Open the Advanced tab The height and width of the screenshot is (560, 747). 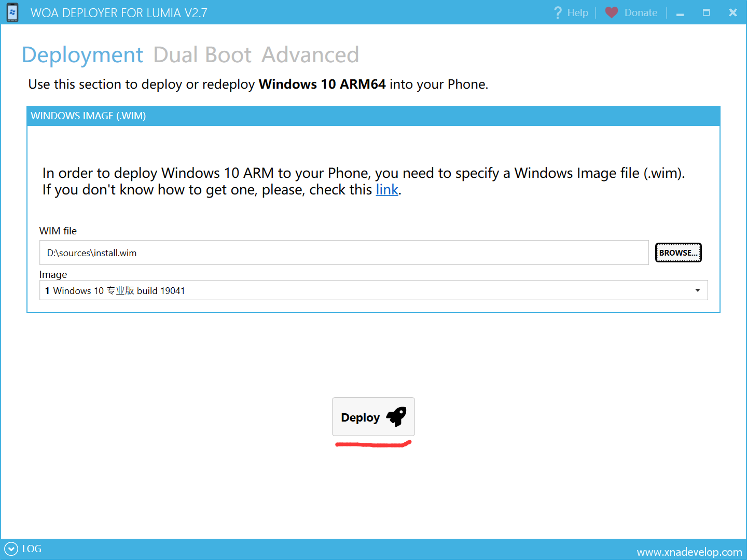(310, 55)
